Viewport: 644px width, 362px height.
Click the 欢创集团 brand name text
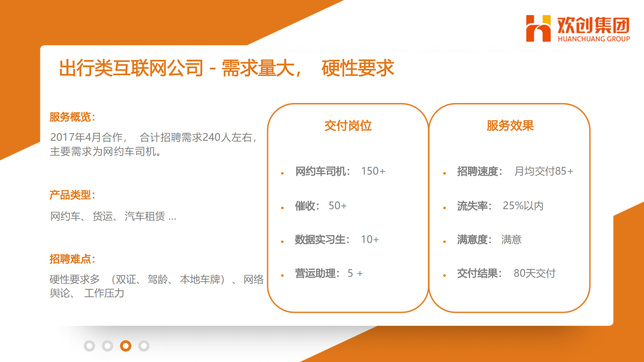pos(593,25)
